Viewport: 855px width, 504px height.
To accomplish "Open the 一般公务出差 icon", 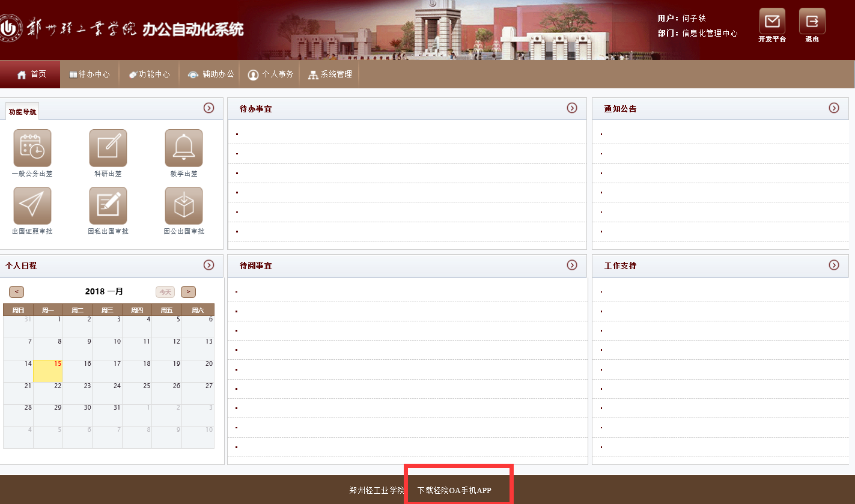I will (x=32, y=148).
